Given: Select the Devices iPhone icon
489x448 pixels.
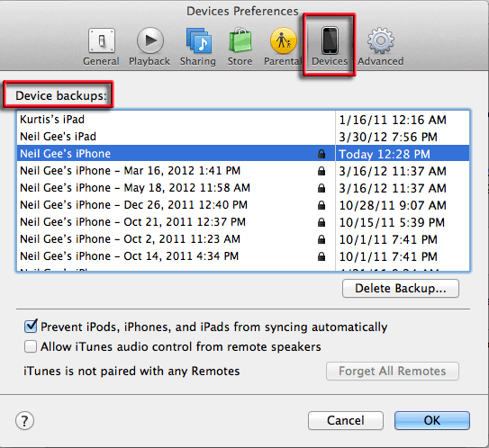Looking at the screenshot, I should coord(330,40).
